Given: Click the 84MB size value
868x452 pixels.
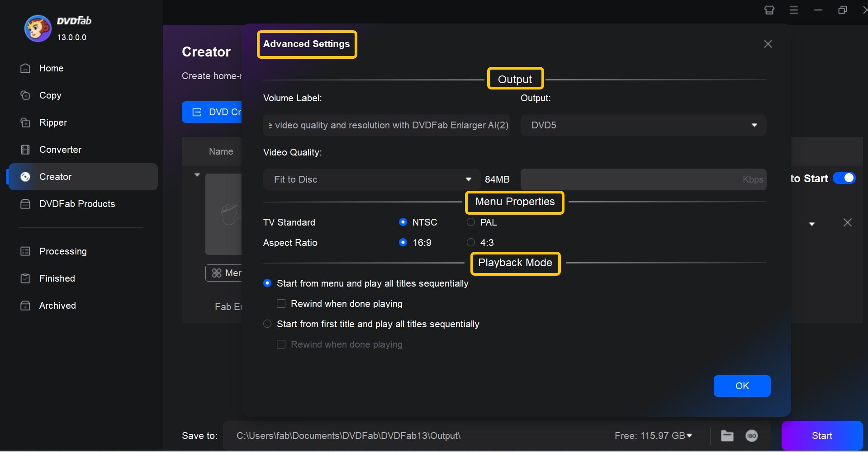Looking at the screenshot, I should (x=497, y=179).
